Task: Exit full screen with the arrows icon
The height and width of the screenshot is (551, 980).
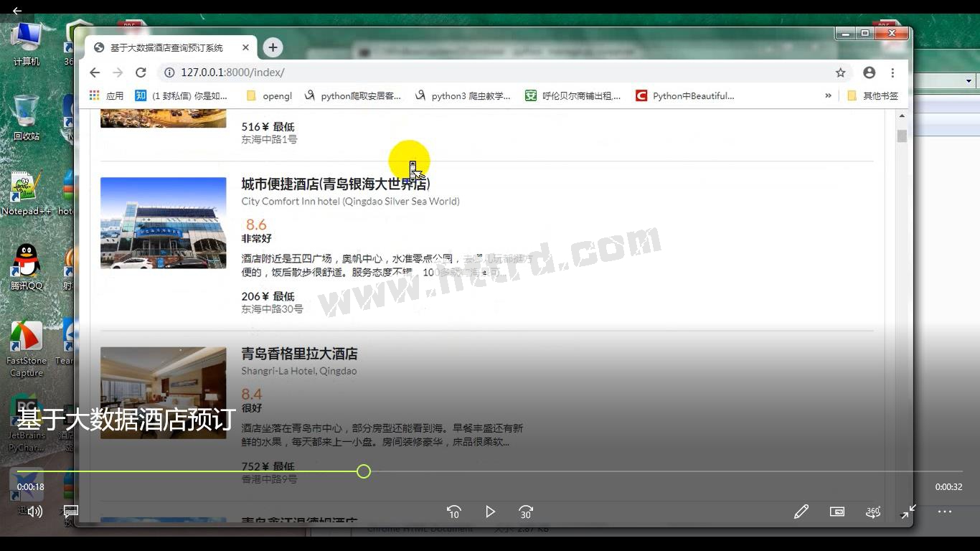Action: [909, 512]
